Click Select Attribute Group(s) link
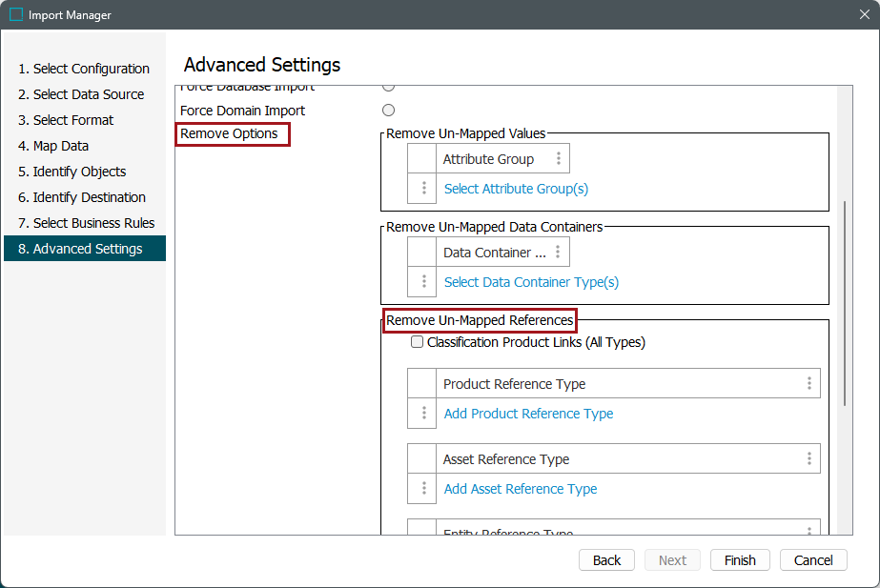Screen dimensions: 880x588 click(516, 189)
